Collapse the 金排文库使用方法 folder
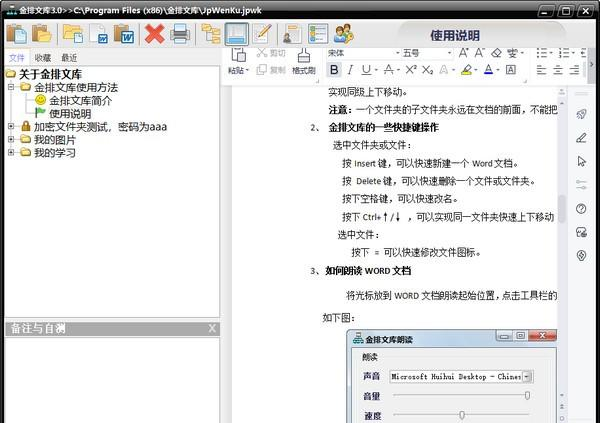 click(x=11, y=87)
